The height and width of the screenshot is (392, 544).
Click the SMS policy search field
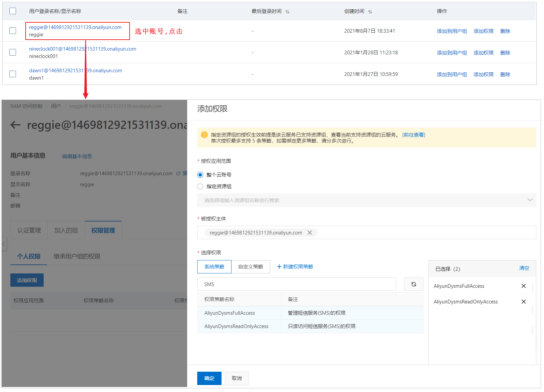pyautogui.click(x=296, y=284)
